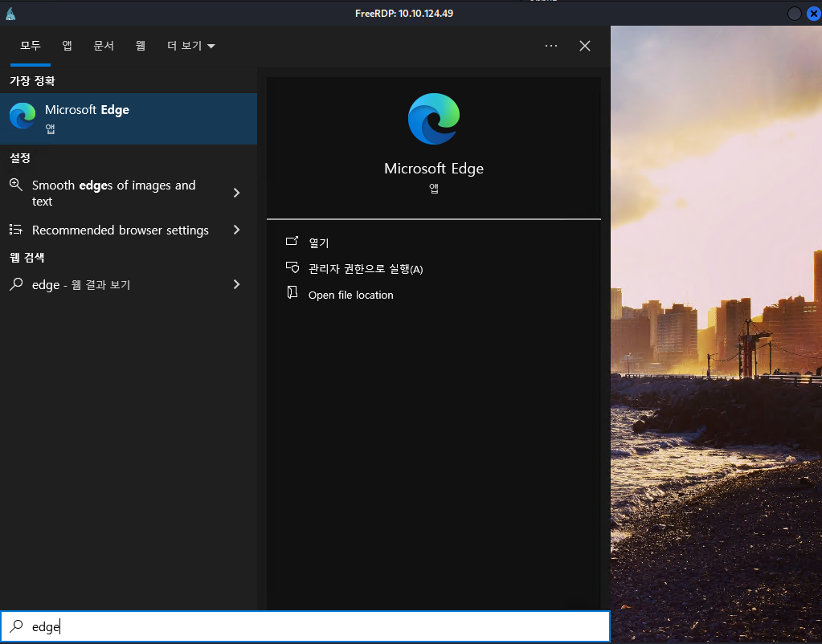This screenshot has height=644, width=822.
Task: Expand Smooth edges of images chevron arrow
Action: (x=236, y=193)
